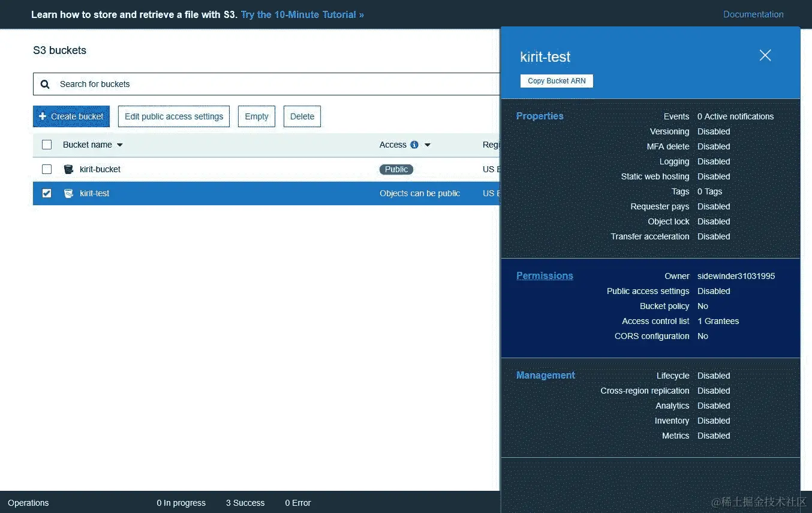Open the Permissions section
This screenshot has height=513, width=812.
(545, 275)
